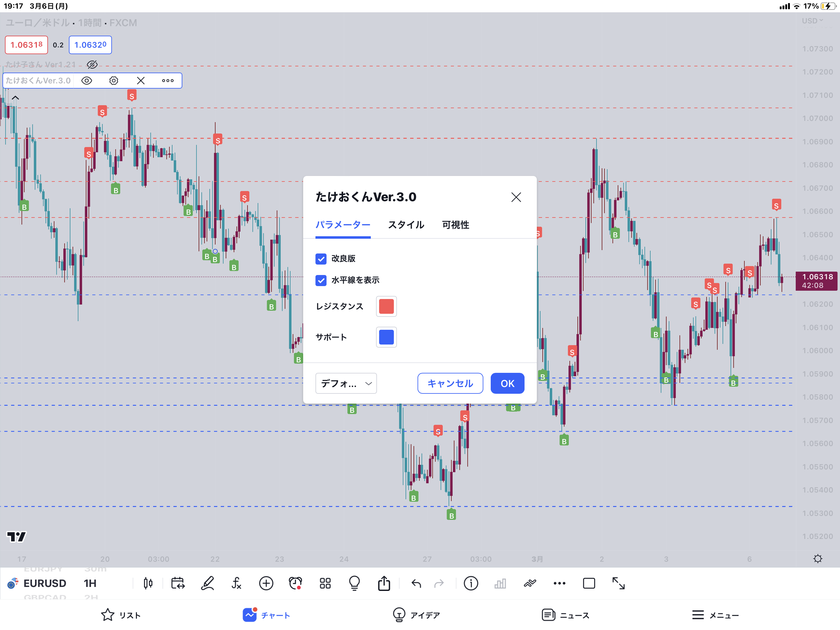Tap the share chart icon
This screenshot has height=630, width=840.
tap(384, 583)
